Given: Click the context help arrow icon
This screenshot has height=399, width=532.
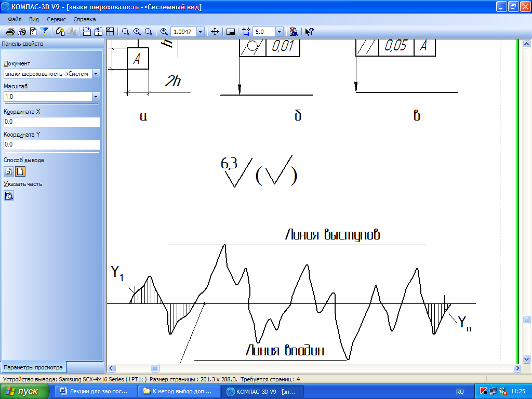Looking at the screenshot, I should point(309,32).
